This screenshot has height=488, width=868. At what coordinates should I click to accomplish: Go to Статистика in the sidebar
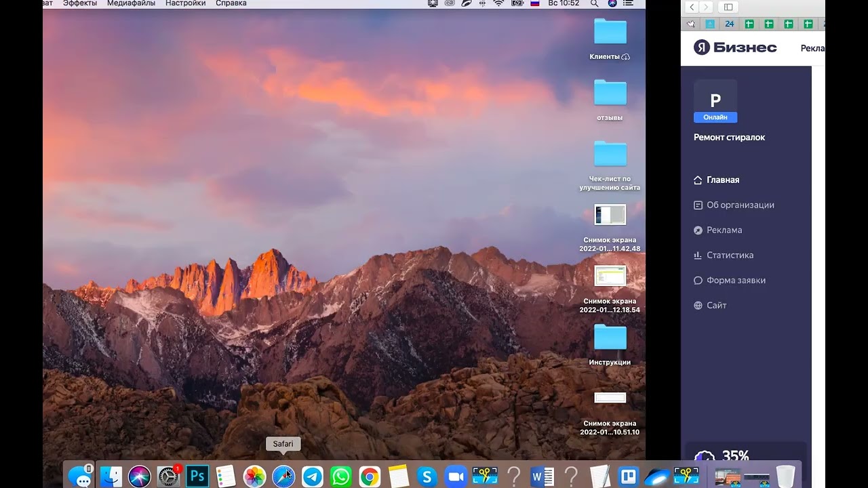[730, 255]
